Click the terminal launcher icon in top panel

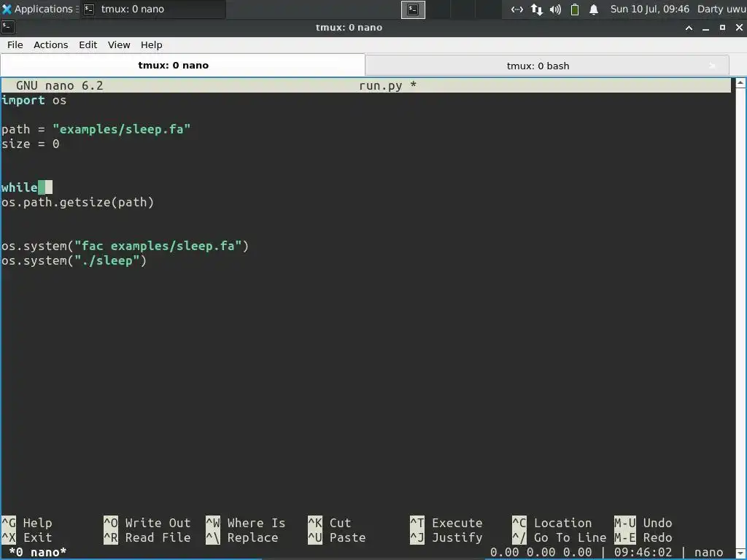click(x=413, y=9)
